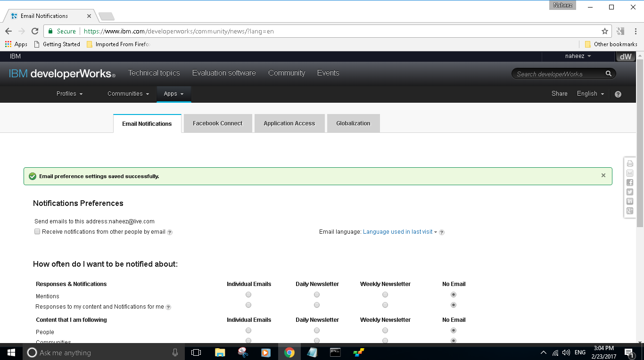Expand the Apps dropdown menu
The width and height of the screenshot is (644, 360).
pyautogui.click(x=174, y=94)
